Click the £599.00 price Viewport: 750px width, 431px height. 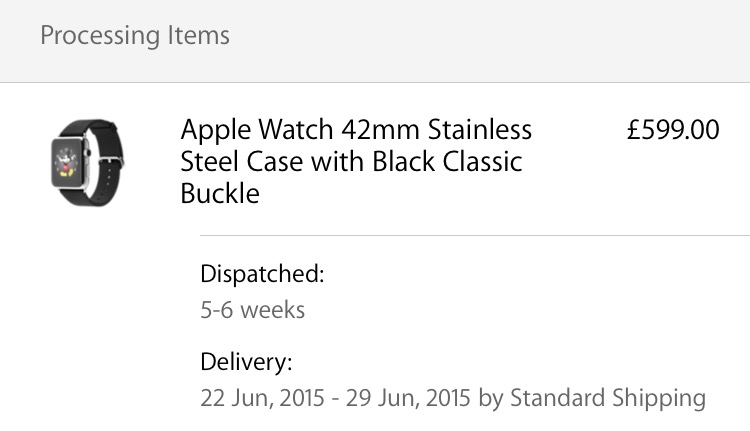click(672, 130)
